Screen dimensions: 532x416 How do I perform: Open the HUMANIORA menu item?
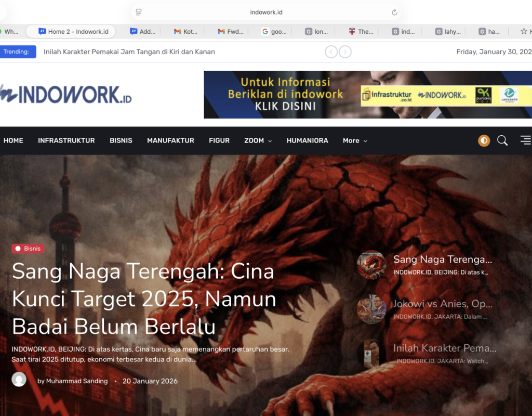(x=308, y=140)
